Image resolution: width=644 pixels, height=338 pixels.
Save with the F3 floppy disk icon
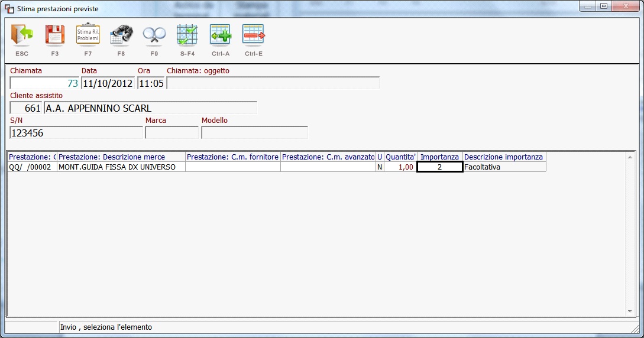click(54, 35)
